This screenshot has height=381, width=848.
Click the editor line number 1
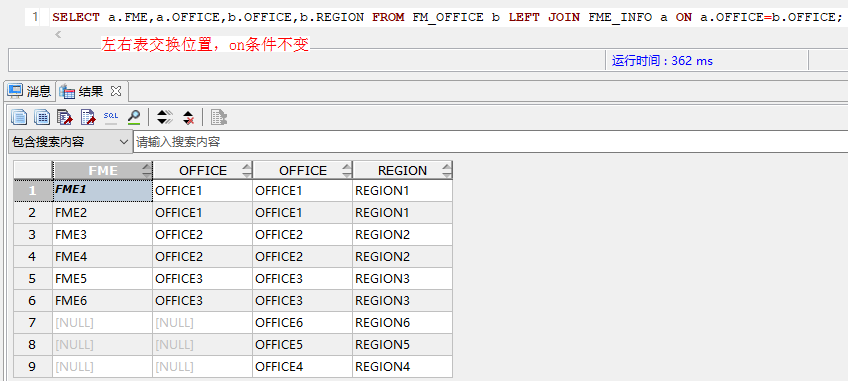pos(35,17)
